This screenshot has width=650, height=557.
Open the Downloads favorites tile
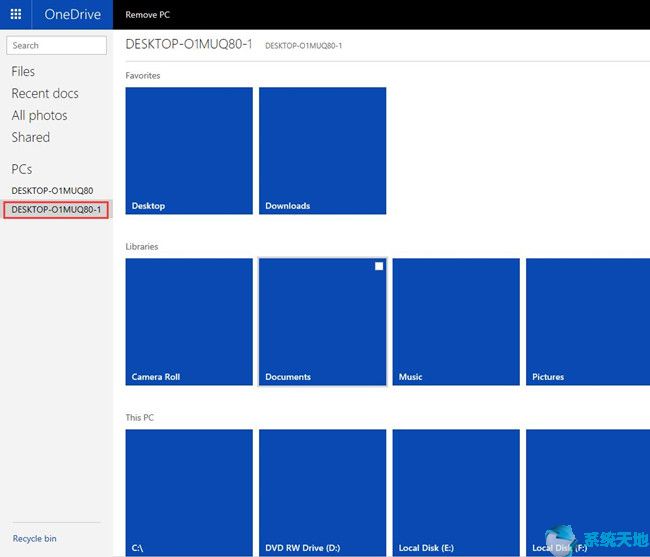(323, 151)
